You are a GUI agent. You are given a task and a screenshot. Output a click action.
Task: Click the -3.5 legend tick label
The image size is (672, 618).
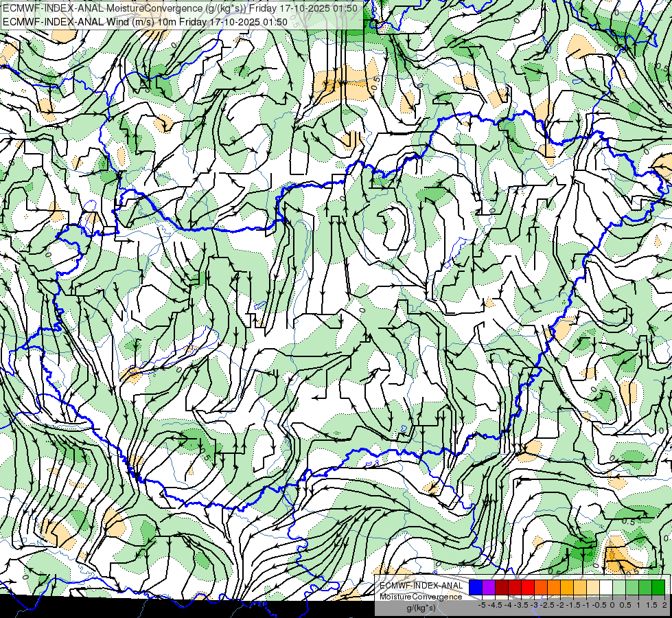(x=521, y=605)
